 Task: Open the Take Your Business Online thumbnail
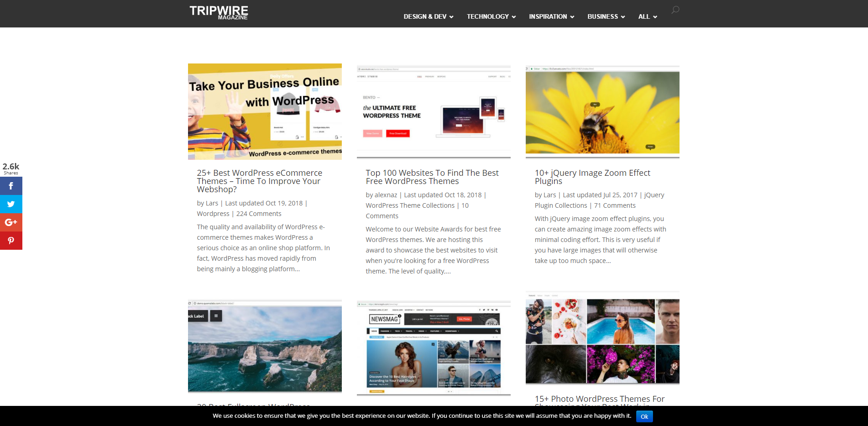point(265,111)
